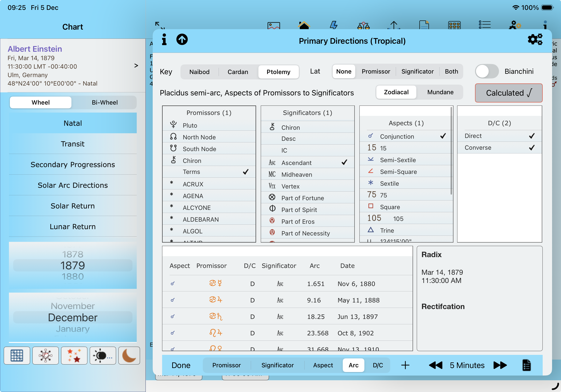Step back with the rewind arrows
The width and height of the screenshot is (561, 392).
click(435, 365)
